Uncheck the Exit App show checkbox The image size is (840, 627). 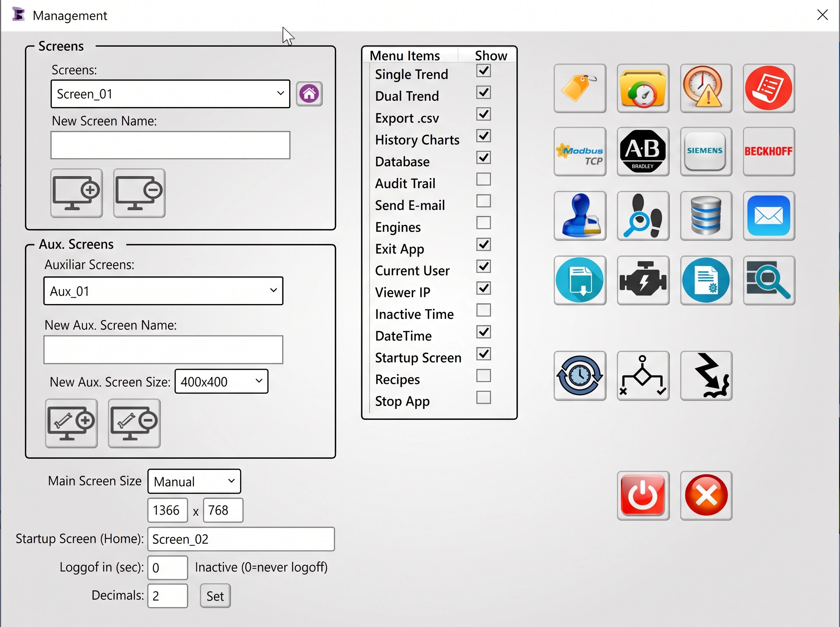[484, 245]
